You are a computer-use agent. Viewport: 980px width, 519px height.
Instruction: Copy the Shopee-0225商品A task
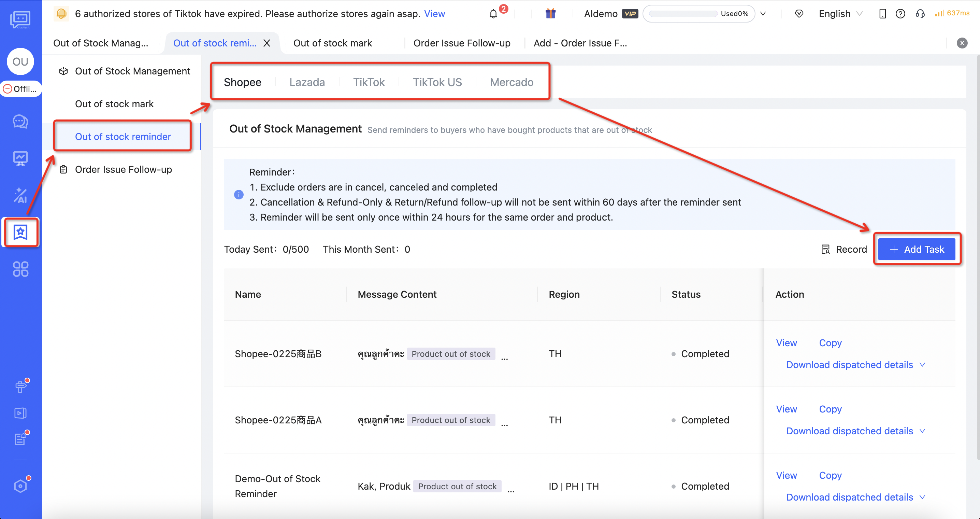coord(830,409)
